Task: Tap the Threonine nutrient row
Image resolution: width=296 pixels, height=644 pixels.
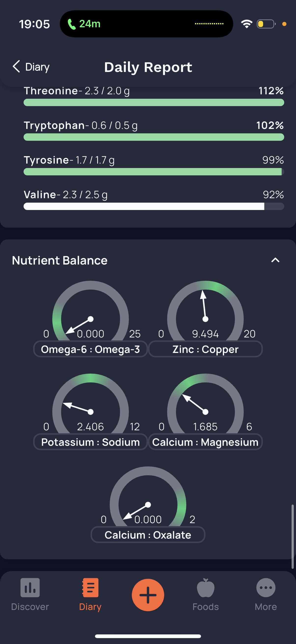Action: point(154,96)
